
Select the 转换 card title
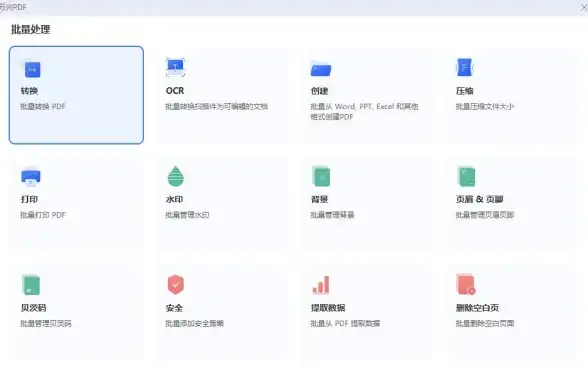[x=29, y=91]
